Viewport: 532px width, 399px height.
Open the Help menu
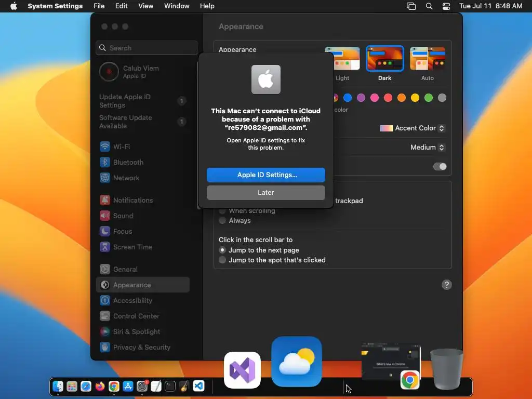point(207,6)
